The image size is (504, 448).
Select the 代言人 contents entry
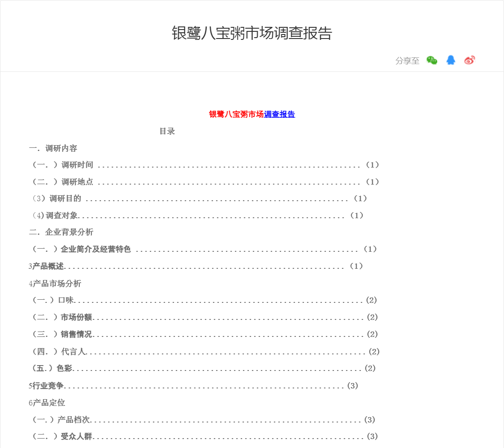206,352
